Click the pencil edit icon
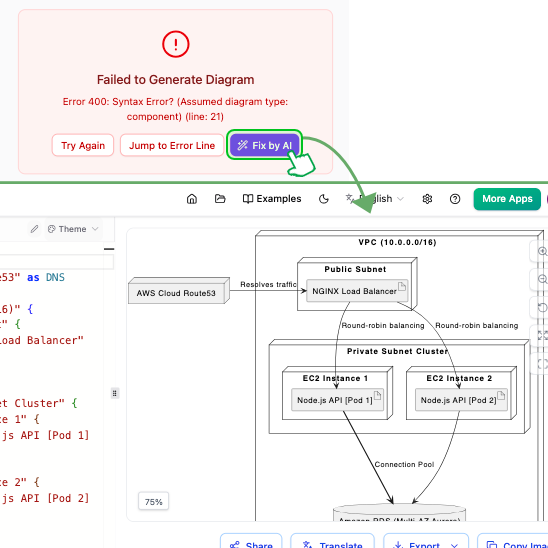This screenshot has width=548, height=548. point(34,229)
